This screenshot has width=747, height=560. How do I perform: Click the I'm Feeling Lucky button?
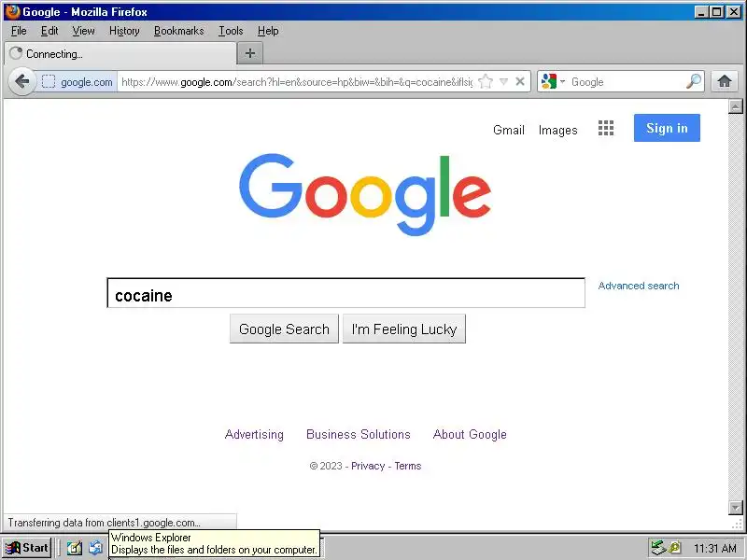click(404, 329)
